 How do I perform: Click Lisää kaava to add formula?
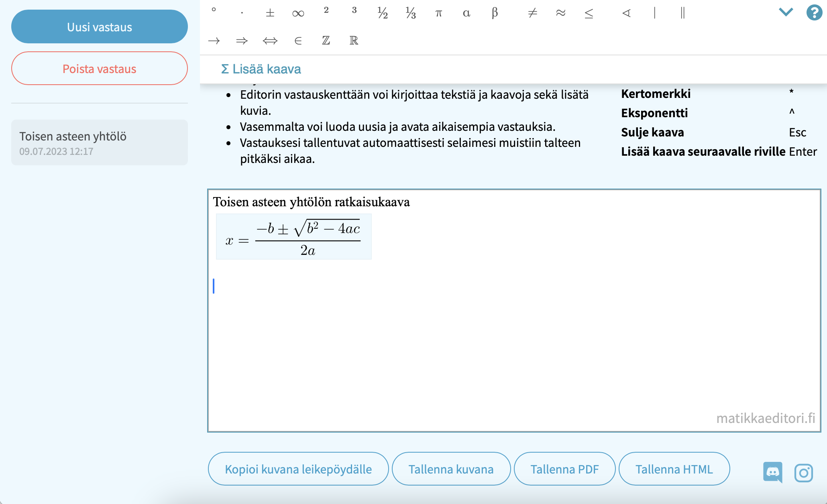tap(261, 69)
